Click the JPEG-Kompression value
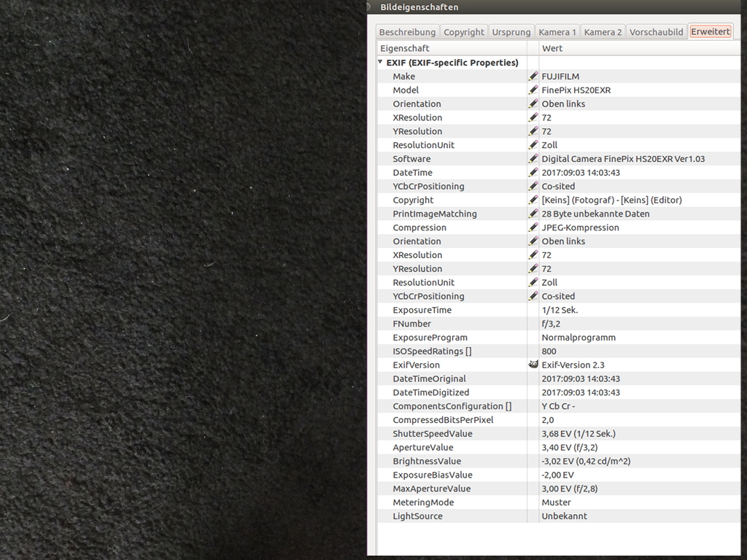 click(580, 227)
